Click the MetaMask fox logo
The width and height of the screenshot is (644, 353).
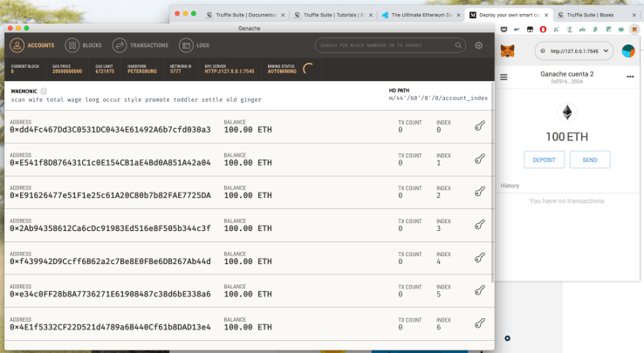click(x=507, y=51)
